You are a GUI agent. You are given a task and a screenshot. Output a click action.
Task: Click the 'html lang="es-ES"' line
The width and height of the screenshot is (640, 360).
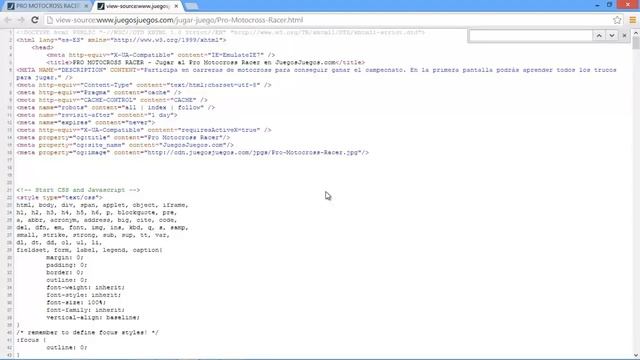[x=121, y=40]
